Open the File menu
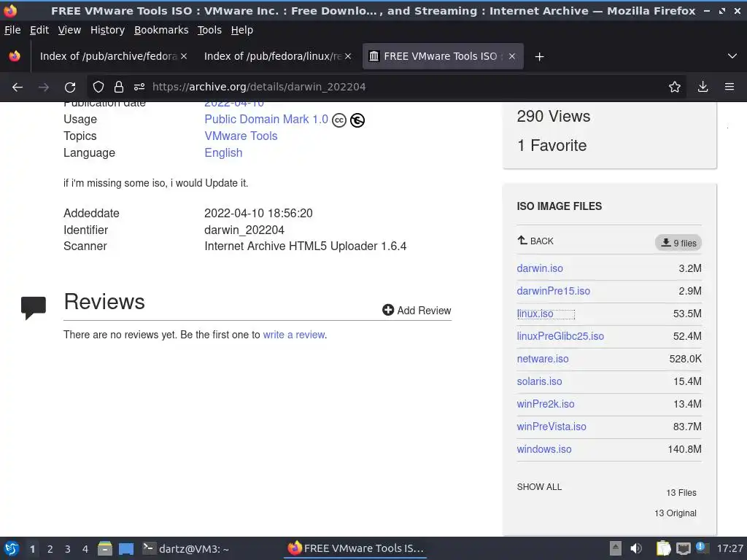This screenshot has width=747, height=560. (x=12, y=30)
